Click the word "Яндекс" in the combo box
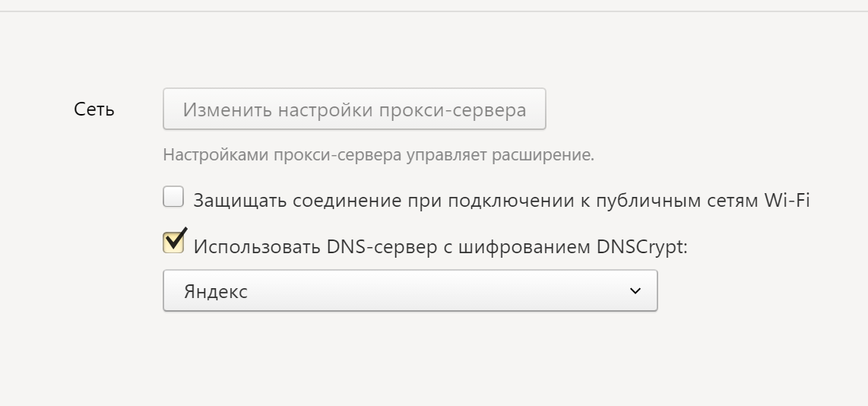868x406 pixels. tap(216, 292)
